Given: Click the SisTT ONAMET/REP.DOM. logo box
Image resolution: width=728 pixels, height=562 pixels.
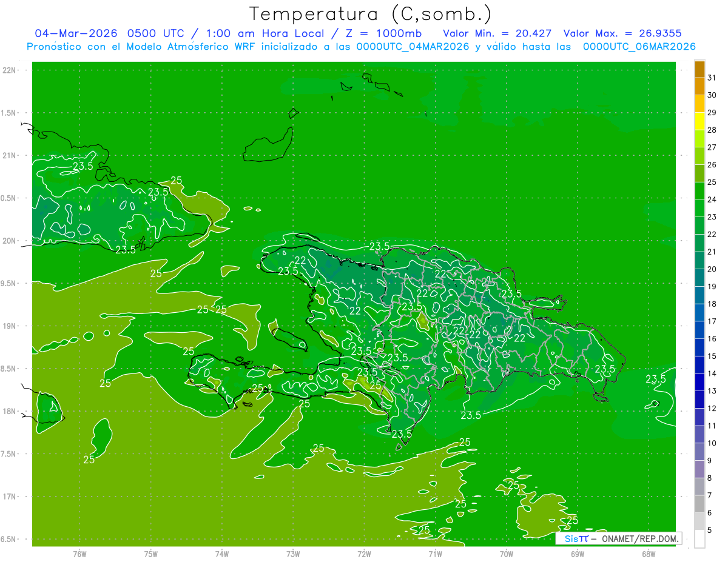Looking at the screenshot, I should 619,538.
